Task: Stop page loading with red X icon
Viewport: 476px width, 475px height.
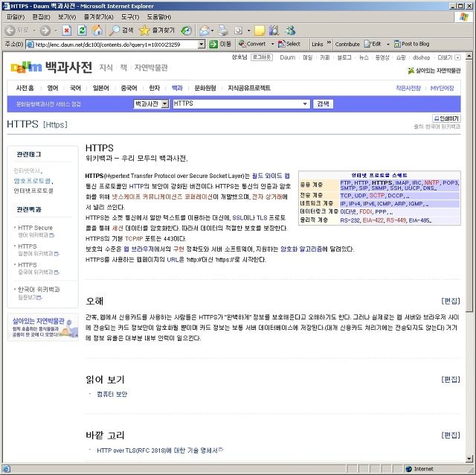Action: [x=67, y=31]
